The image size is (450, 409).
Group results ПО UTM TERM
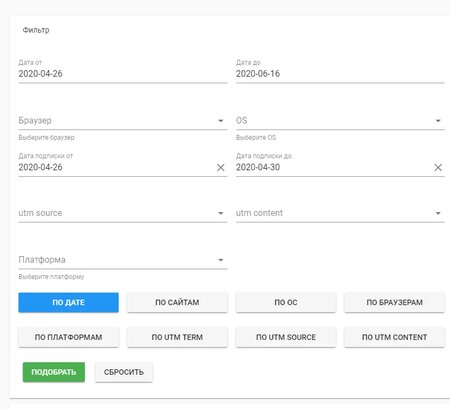point(177,337)
